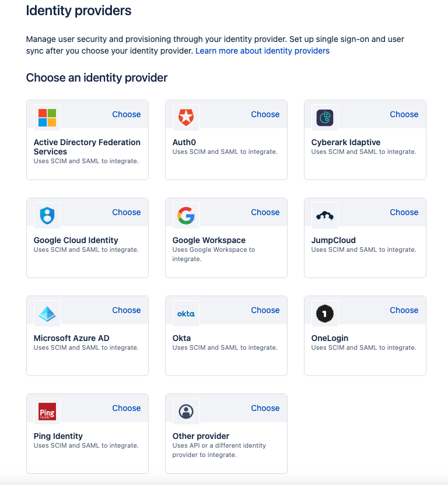
Task: Select the JumpCloud card title
Action: point(334,240)
